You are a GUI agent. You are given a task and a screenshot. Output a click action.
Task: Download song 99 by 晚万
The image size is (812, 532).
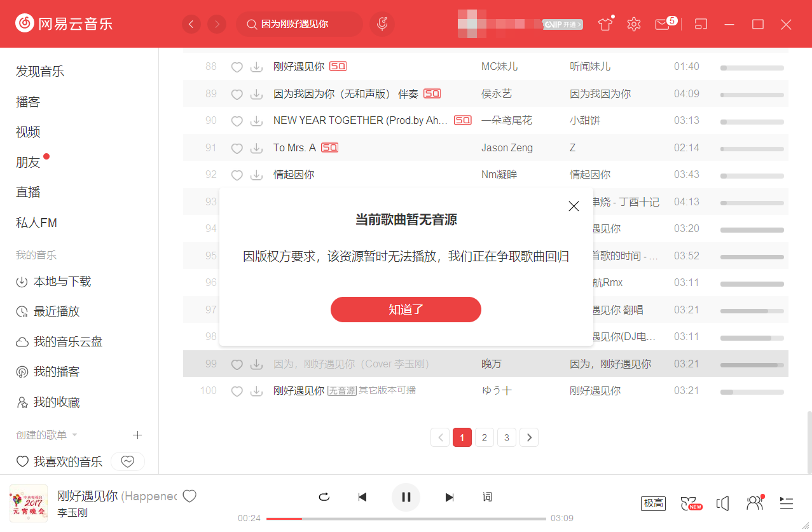pos(256,364)
